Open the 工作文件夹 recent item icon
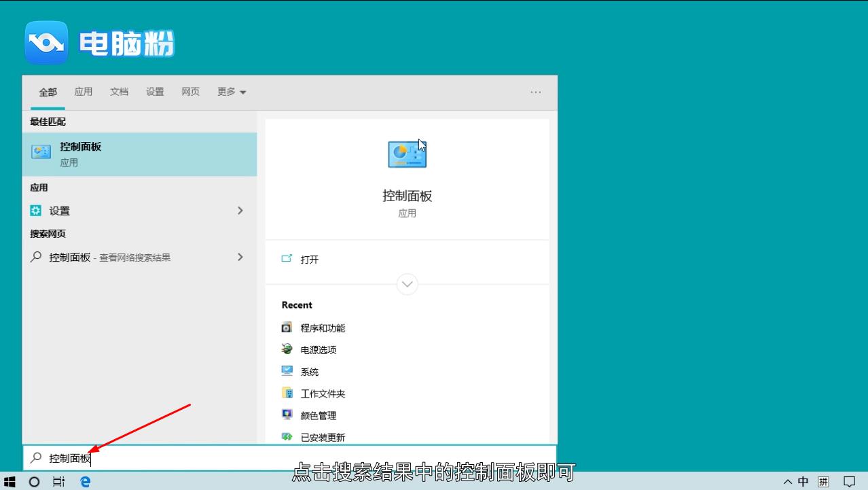 pyautogui.click(x=287, y=393)
